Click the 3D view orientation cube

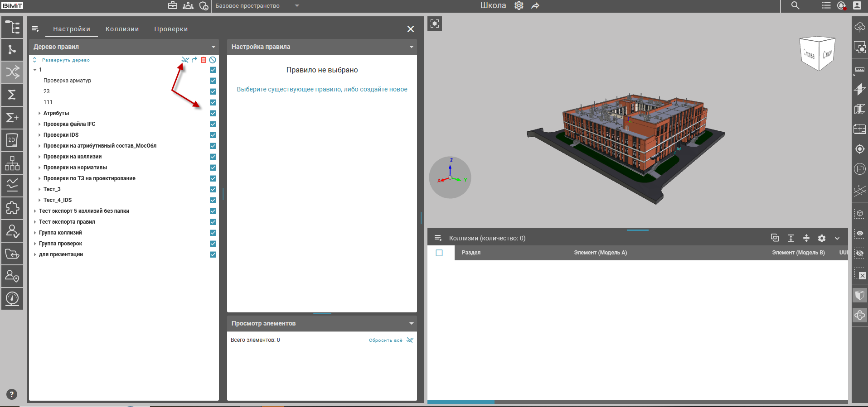point(818,53)
